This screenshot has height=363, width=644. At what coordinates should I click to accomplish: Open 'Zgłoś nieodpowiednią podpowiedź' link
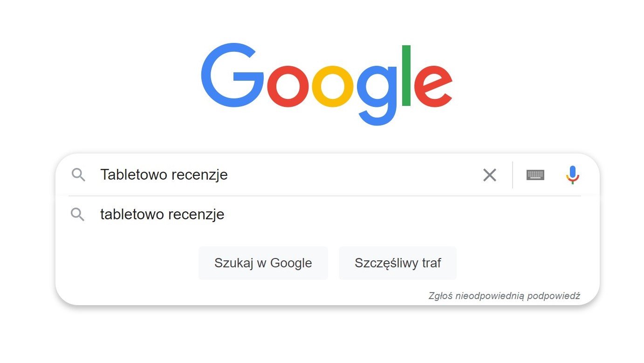(504, 296)
